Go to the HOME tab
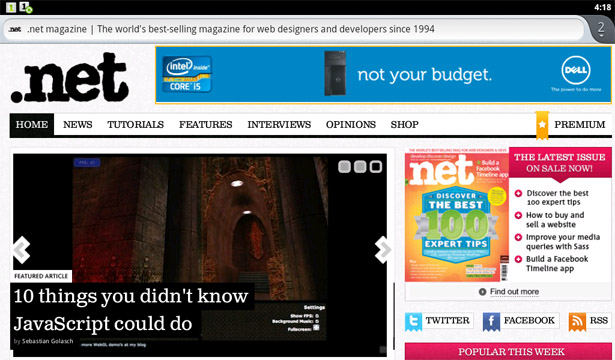Image resolution: width=615 pixels, height=360 pixels. [x=32, y=125]
